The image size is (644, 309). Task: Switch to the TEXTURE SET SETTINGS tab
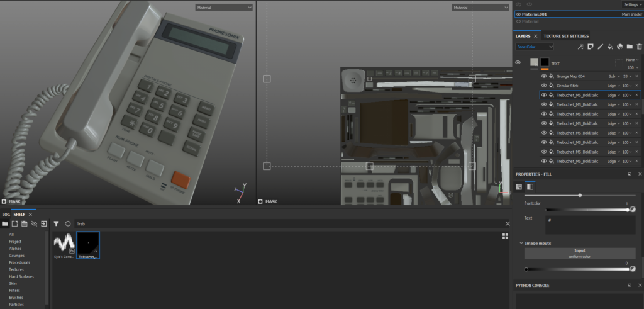tap(566, 36)
